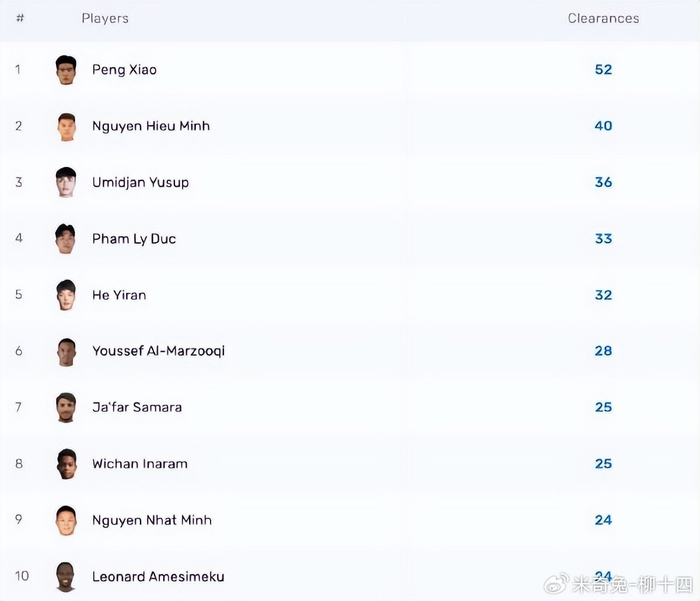Open the player name Peng Xiao

tap(124, 70)
